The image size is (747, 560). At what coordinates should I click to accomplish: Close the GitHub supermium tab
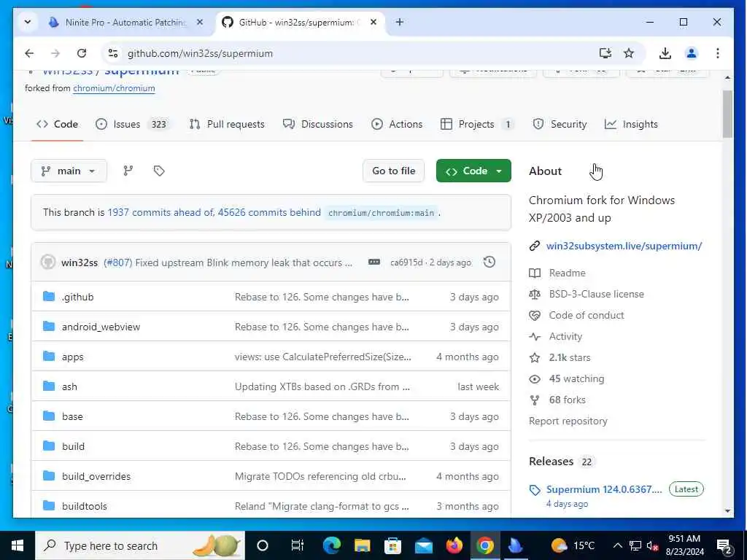coord(373,22)
